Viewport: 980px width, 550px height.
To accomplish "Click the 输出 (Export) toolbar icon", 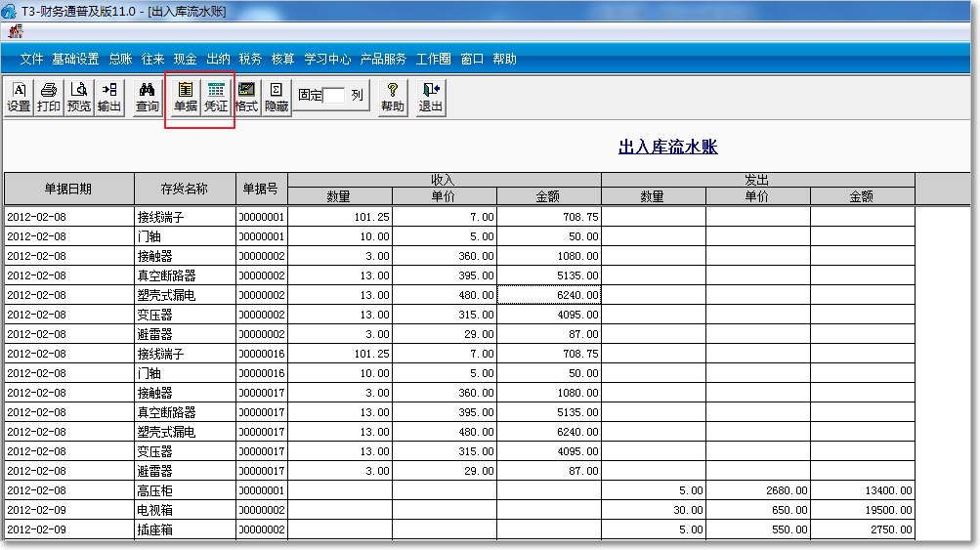I will pyautogui.click(x=109, y=97).
